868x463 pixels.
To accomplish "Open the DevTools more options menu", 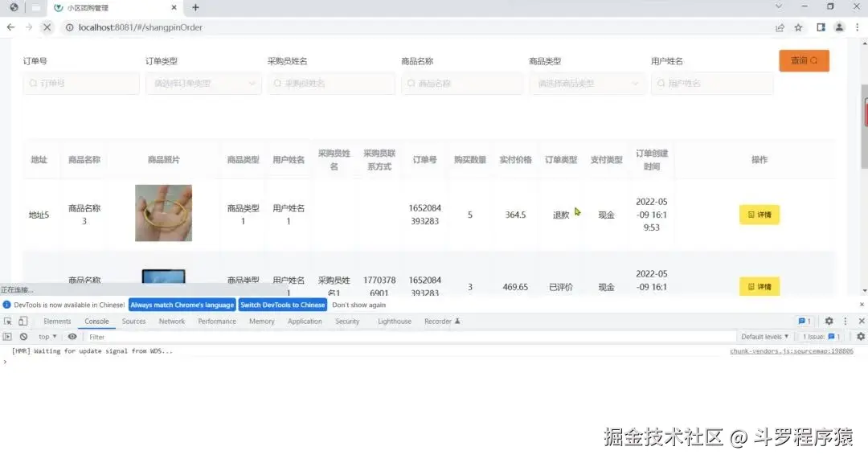I will tap(845, 321).
